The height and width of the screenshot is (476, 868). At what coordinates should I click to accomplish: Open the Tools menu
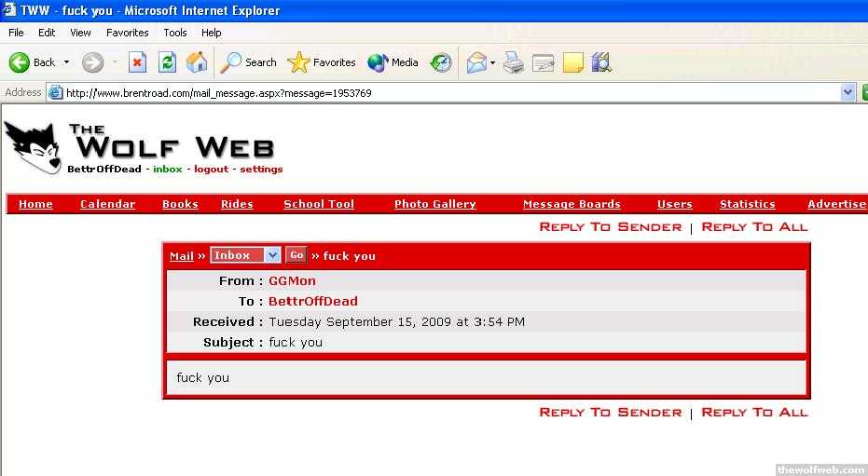(175, 33)
